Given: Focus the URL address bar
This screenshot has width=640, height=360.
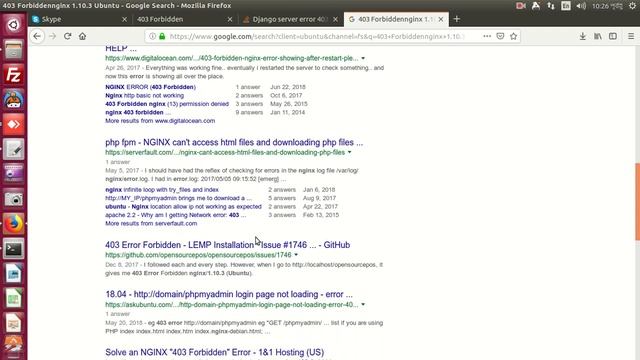Looking at the screenshot, I should [x=316, y=36].
